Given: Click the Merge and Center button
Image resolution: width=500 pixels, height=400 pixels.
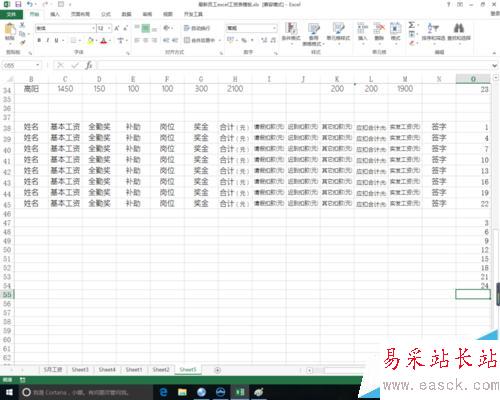Looking at the screenshot, I should point(199,40).
